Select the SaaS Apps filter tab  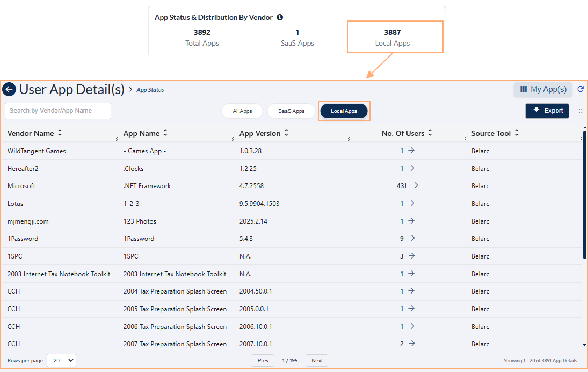point(291,111)
